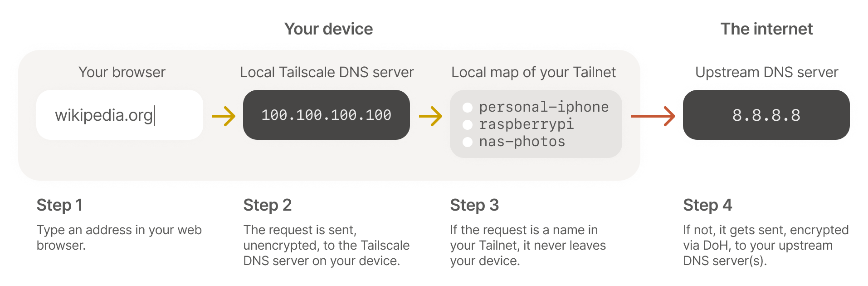Click the personal-iphone device name

[544, 107]
